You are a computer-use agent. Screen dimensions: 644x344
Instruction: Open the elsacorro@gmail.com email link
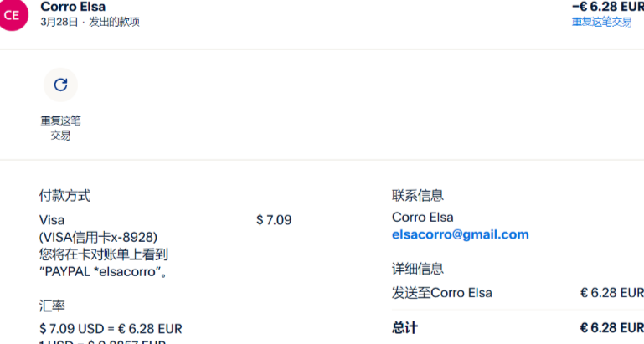460,234
